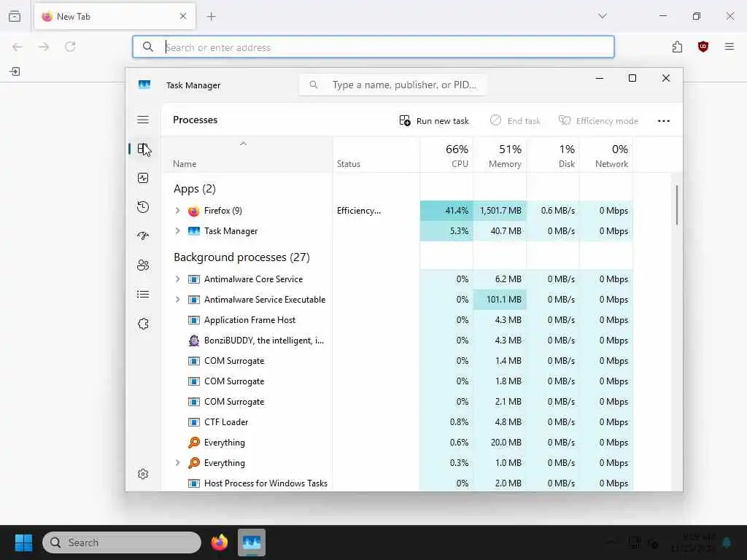Screen dimensions: 747x560
Task: Select the Host Process for Windows Tasks row
Action: click(x=398, y=483)
